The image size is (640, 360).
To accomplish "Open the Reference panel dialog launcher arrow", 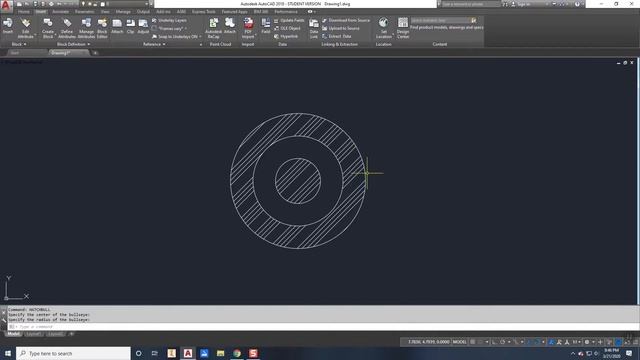I will (200, 44).
